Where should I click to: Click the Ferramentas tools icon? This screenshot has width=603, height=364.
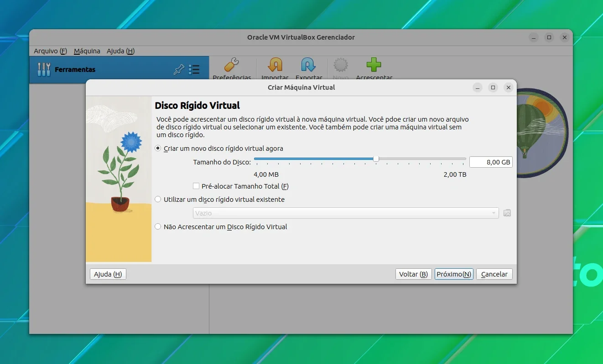44,69
